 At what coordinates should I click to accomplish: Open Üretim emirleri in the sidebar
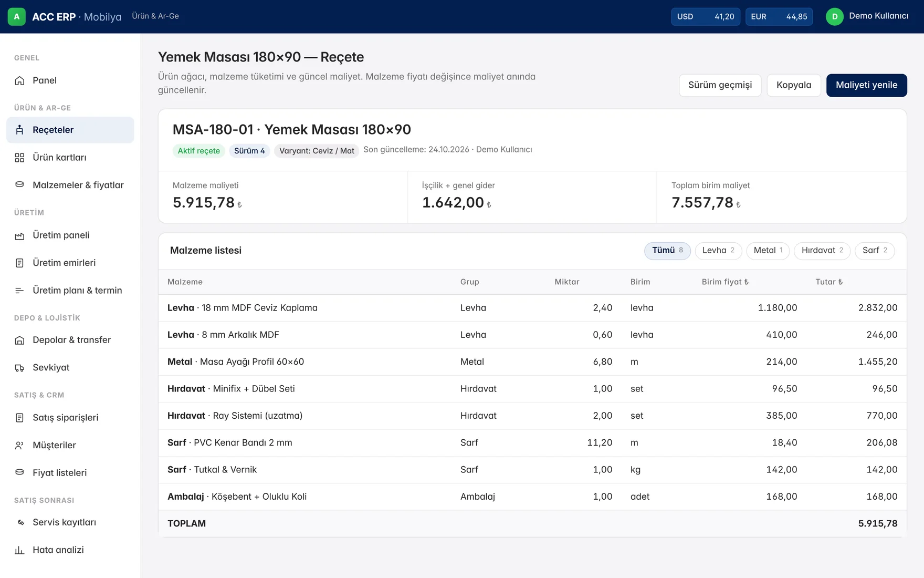tap(70, 263)
